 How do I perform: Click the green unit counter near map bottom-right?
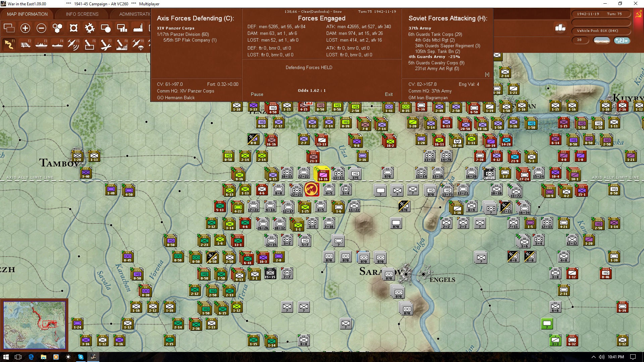click(x=547, y=324)
